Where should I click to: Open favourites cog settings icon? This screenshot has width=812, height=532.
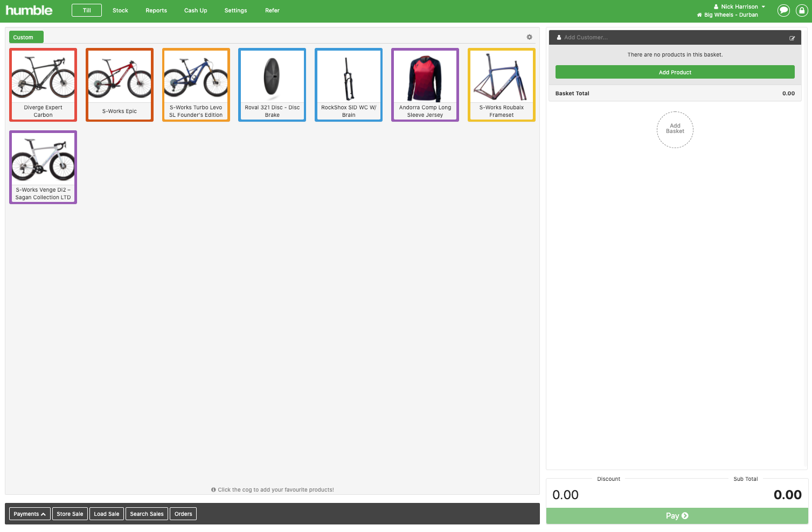[x=529, y=37]
